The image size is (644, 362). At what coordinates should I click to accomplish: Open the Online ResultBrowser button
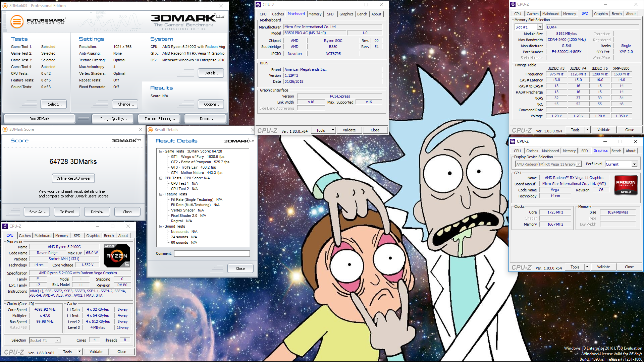point(73,178)
